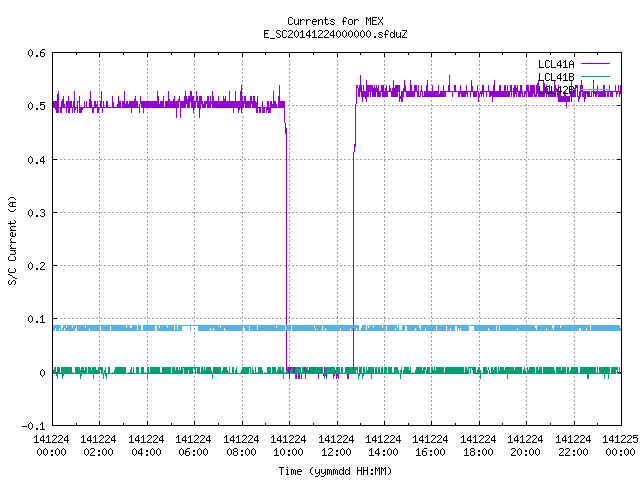Screen dimensions: 640x480
Task: Click the 141224 06:00 time tick label
Action: tap(193, 445)
